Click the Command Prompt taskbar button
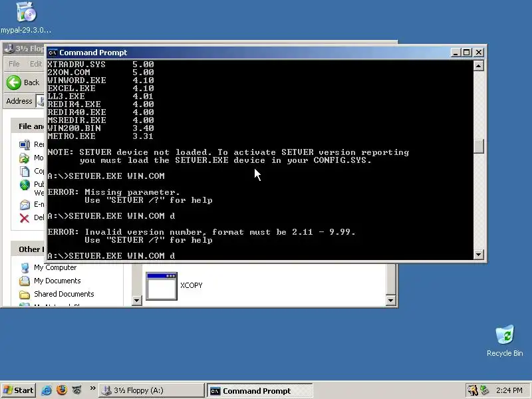This screenshot has width=532, height=399. pos(260,391)
